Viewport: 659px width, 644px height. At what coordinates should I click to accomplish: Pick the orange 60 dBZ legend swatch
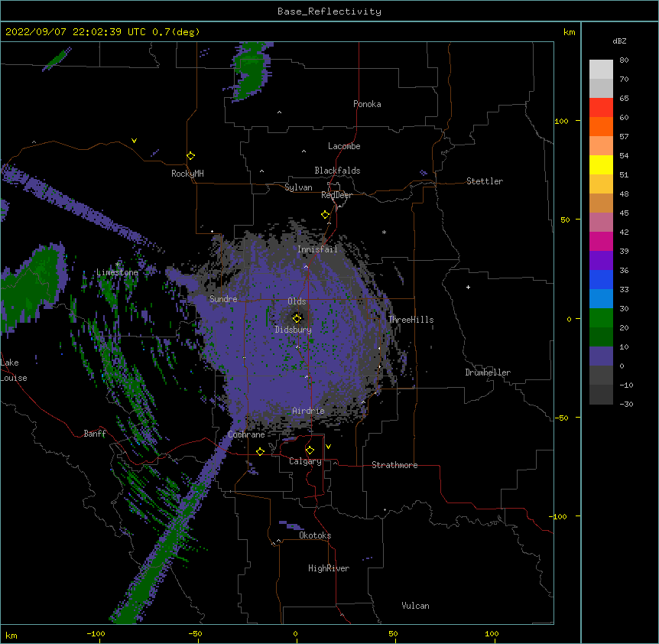coord(601,126)
